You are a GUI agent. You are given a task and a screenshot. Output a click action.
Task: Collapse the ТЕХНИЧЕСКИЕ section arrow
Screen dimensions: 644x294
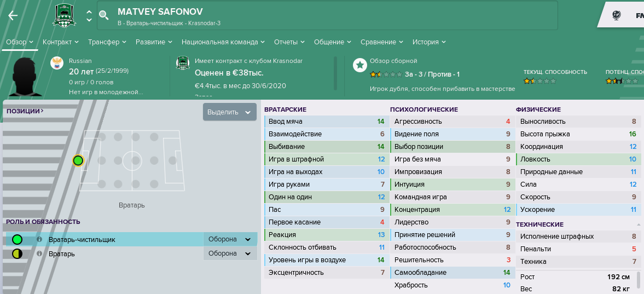(x=638, y=224)
